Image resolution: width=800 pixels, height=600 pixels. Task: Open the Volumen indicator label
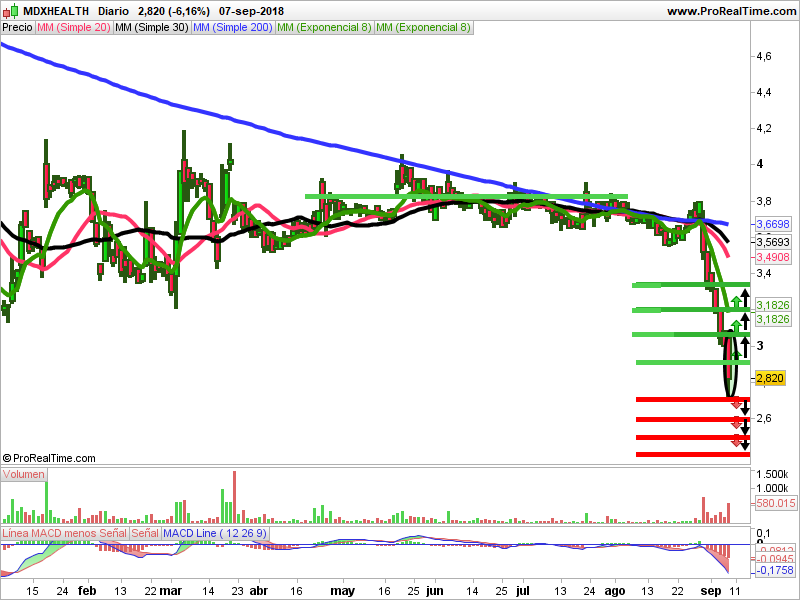[23, 474]
